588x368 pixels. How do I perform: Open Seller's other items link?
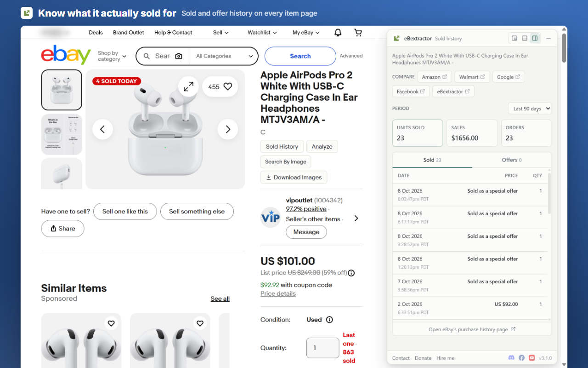[x=313, y=219]
